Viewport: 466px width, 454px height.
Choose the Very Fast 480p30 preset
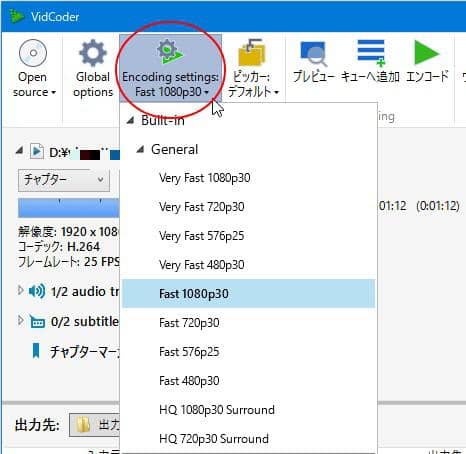coord(248,265)
